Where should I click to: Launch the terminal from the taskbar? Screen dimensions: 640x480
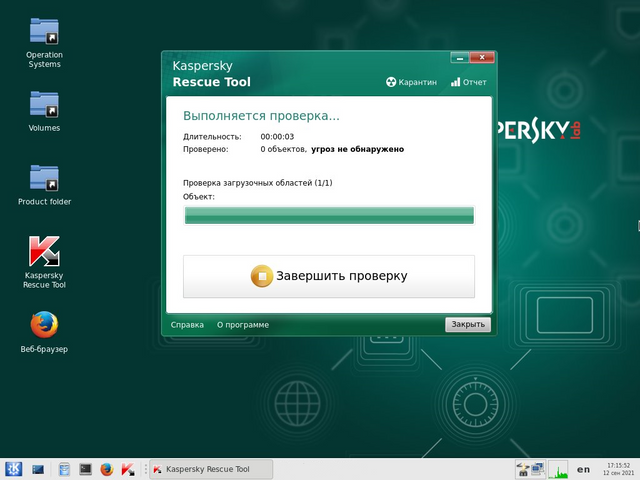[x=85, y=469]
